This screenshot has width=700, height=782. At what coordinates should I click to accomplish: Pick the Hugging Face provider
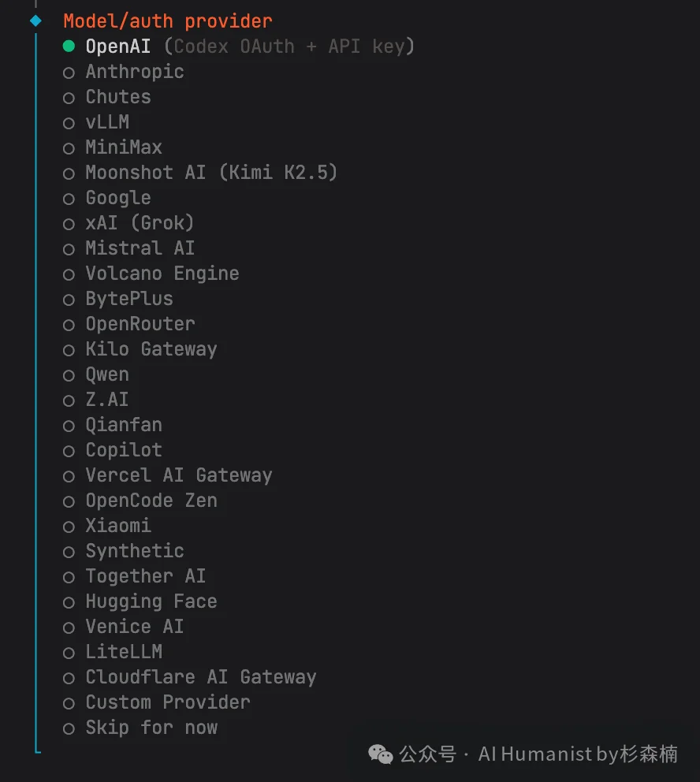pyautogui.click(x=151, y=601)
